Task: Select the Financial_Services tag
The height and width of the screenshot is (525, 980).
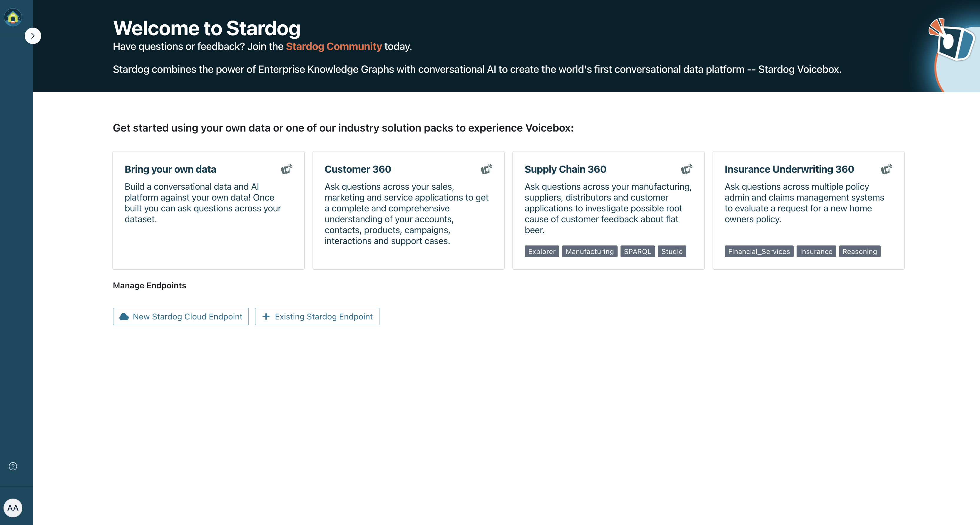Action: pyautogui.click(x=759, y=251)
